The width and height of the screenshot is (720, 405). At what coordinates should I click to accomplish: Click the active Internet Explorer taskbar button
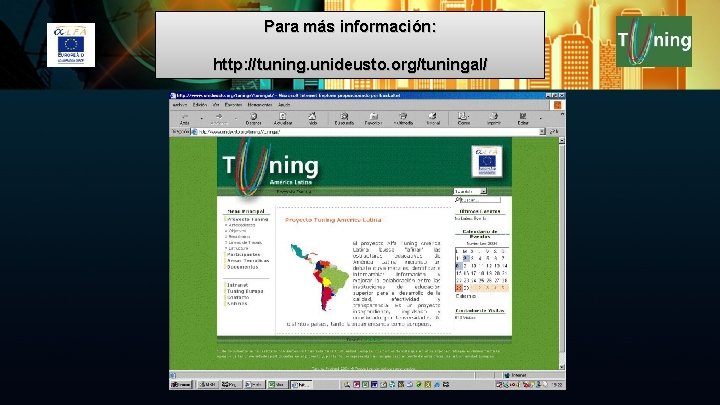point(301,385)
